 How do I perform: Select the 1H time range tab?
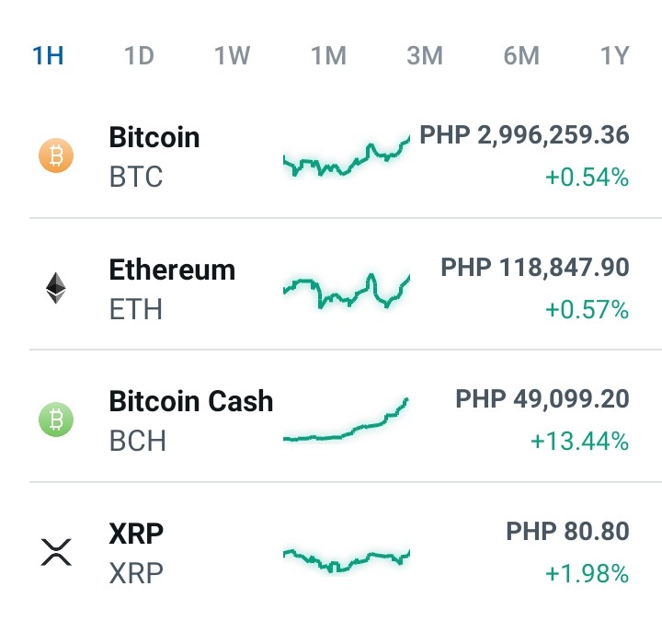(x=48, y=55)
